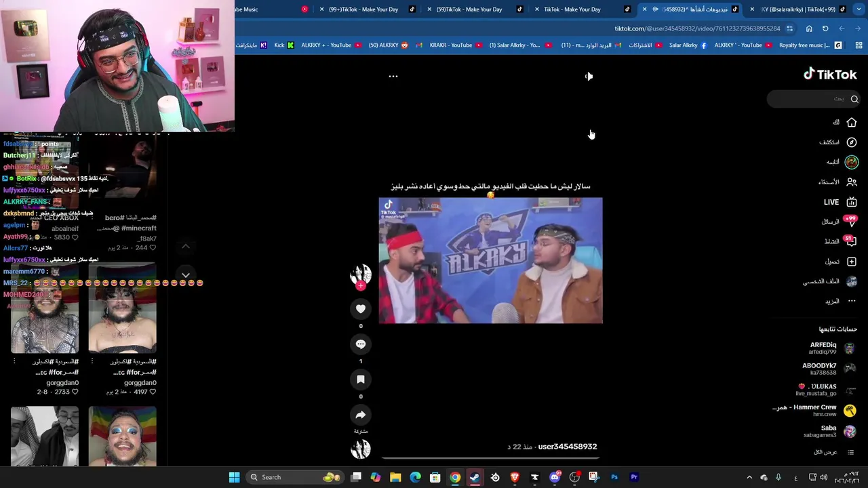The width and height of the screenshot is (868, 488).
Task: Open the Friends (الأصدقاء) people icon
Action: tap(852, 182)
